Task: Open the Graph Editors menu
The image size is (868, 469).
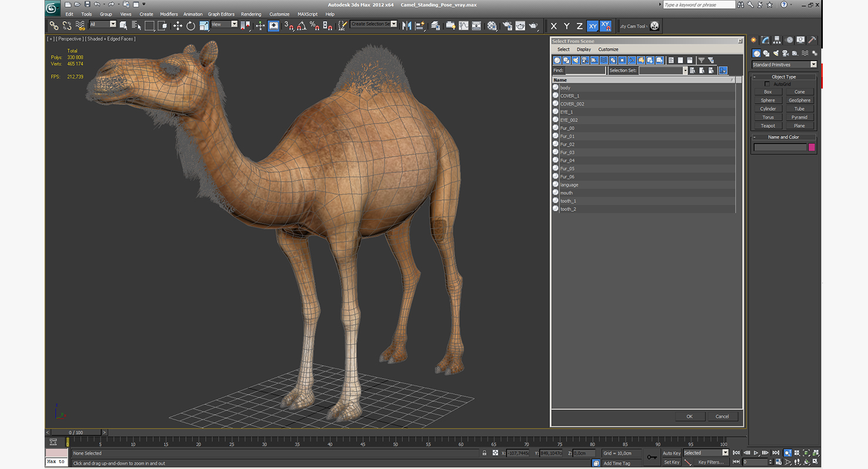Action: tap(221, 14)
